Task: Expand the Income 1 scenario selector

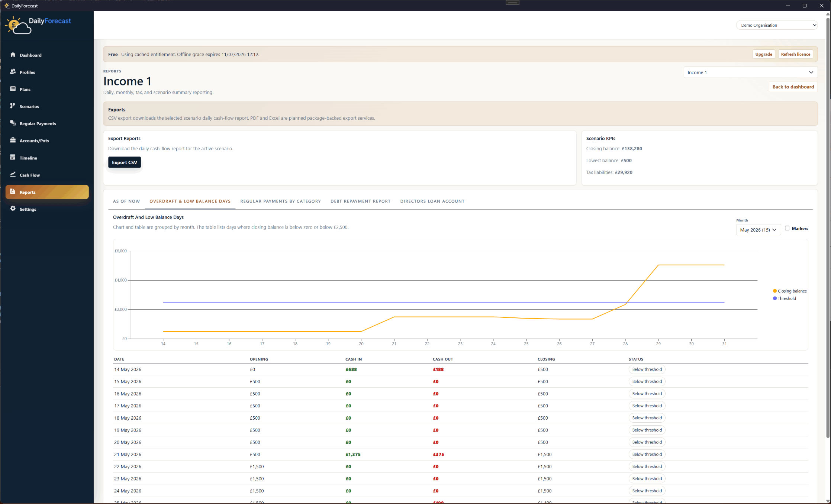Action: coord(750,72)
